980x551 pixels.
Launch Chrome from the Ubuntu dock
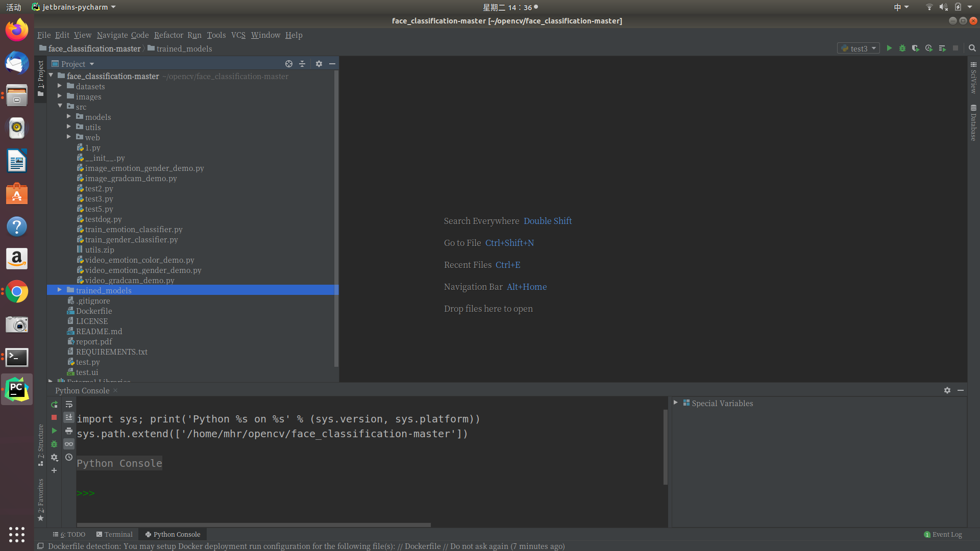click(x=17, y=292)
